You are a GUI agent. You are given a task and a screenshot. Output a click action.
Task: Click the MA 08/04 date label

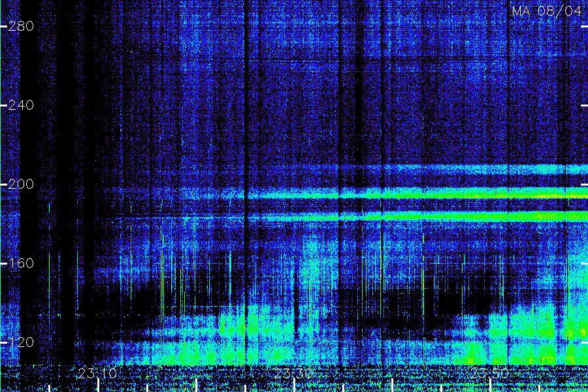click(547, 11)
